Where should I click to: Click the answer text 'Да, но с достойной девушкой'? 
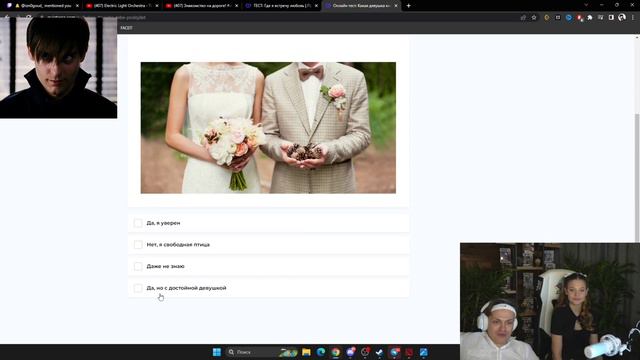coord(186,288)
